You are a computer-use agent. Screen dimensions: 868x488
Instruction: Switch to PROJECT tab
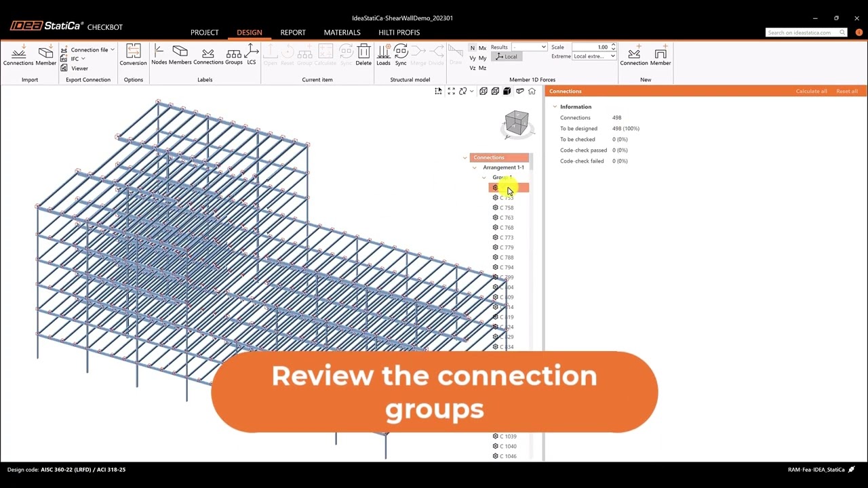(204, 33)
